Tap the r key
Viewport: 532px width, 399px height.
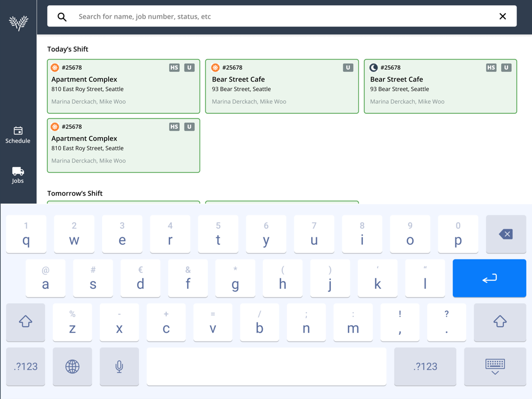coord(170,234)
